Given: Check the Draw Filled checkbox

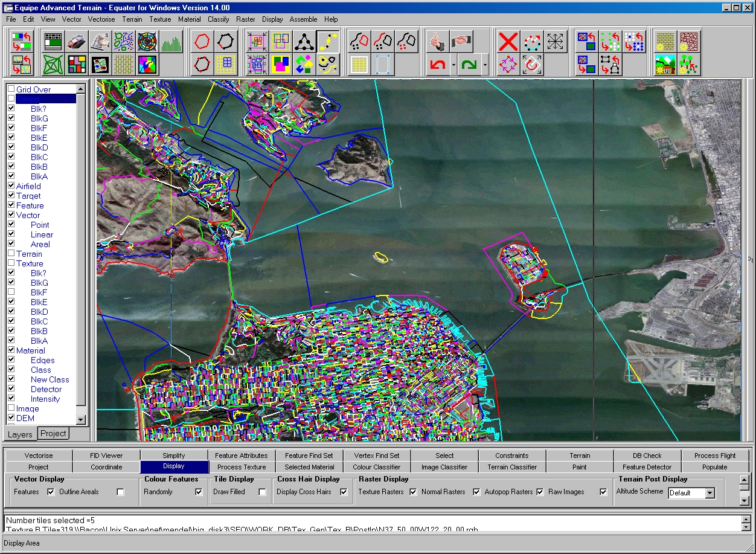Looking at the screenshot, I should [x=262, y=492].
